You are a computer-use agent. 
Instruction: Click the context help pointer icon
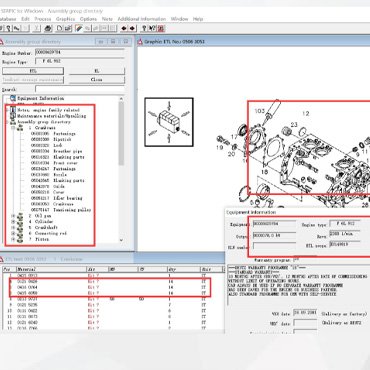pos(152,28)
